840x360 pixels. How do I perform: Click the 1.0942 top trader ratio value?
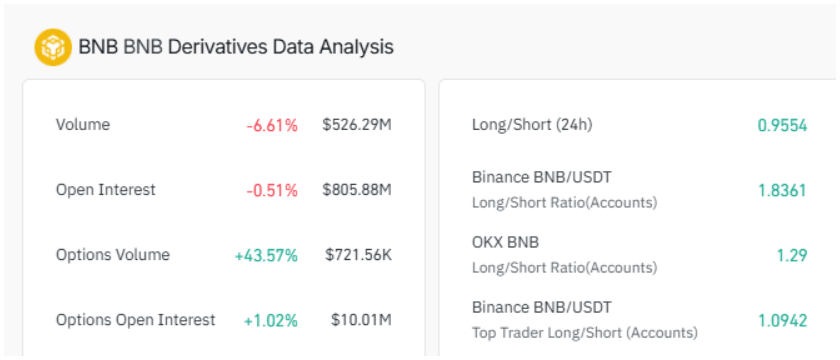tap(782, 321)
